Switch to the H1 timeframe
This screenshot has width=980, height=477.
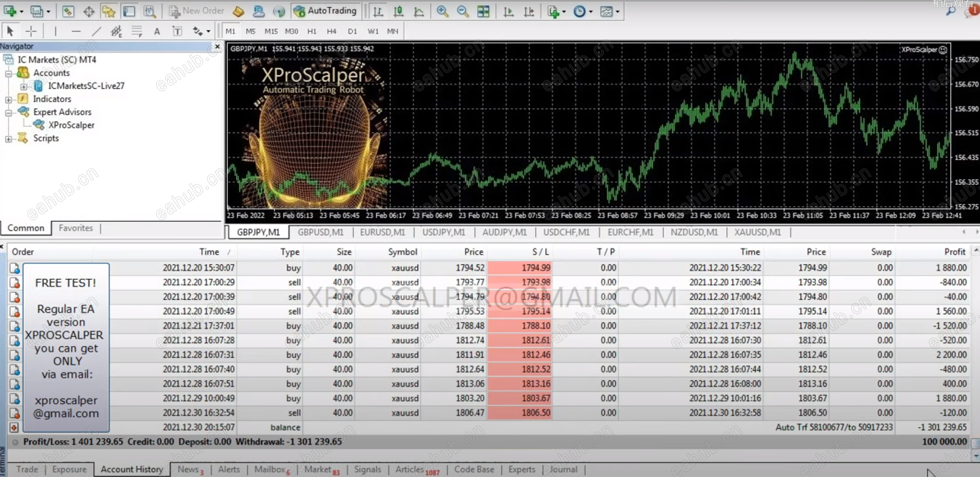pyautogui.click(x=312, y=31)
